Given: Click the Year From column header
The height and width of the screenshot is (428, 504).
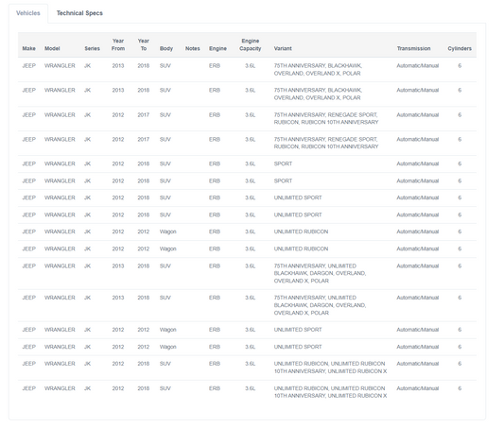Looking at the screenshot, I should coord(118,44).
